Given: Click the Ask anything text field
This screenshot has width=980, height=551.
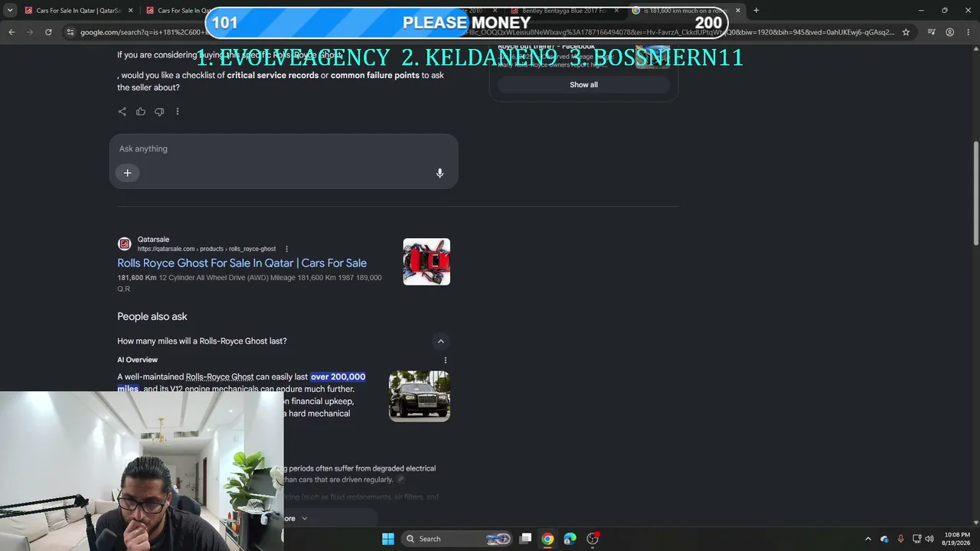Looking at the screenshot, I should (x=283, y=148).
